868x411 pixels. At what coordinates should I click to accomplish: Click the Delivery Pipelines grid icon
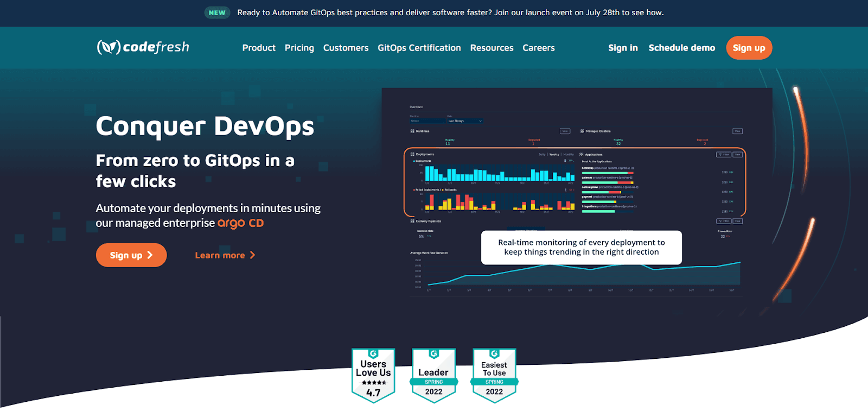coord(412,222)
